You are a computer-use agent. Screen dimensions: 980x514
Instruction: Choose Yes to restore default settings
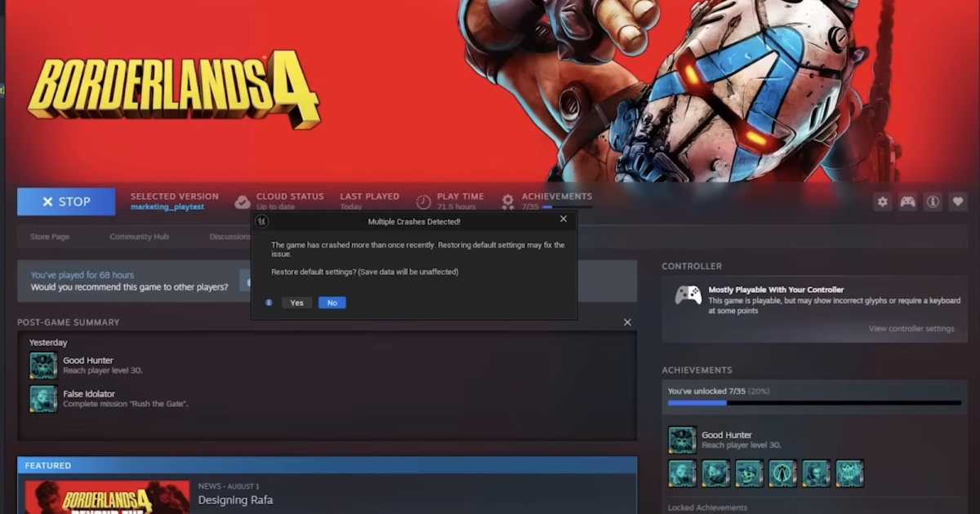click(296, 303)
